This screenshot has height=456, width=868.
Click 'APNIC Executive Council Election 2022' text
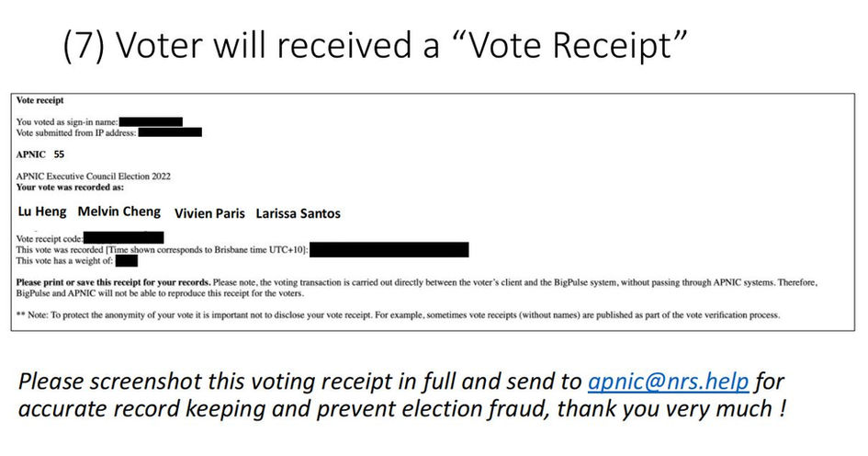click(x=93, y=177)
